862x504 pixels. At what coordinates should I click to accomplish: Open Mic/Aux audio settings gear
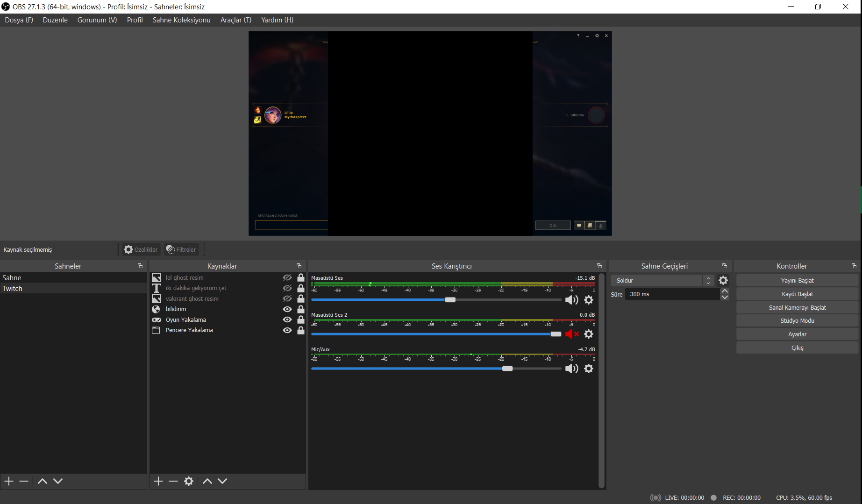(589, 369)
